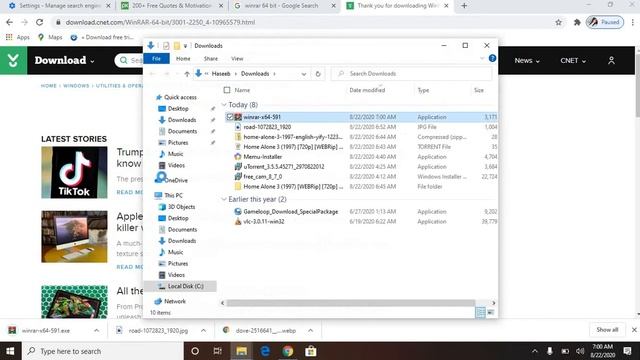640x360 pixels.
Task: Open the winrar-x64-591 application file
Action: tap(262, 117)
